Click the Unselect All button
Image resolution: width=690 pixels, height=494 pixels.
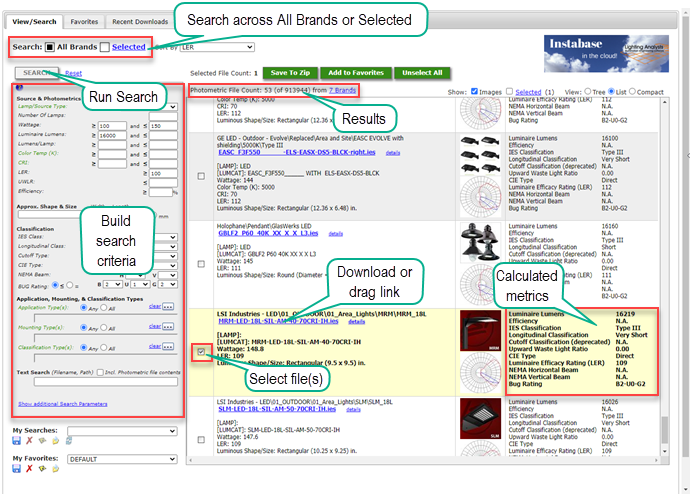click(422, 73)
